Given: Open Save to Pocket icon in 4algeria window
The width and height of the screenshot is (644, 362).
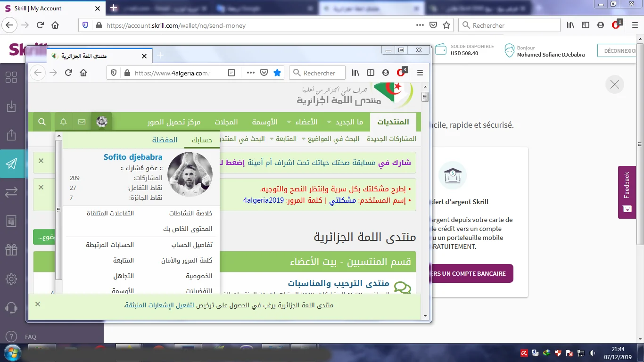Looking at the screenshot, I should click(264, 73).
